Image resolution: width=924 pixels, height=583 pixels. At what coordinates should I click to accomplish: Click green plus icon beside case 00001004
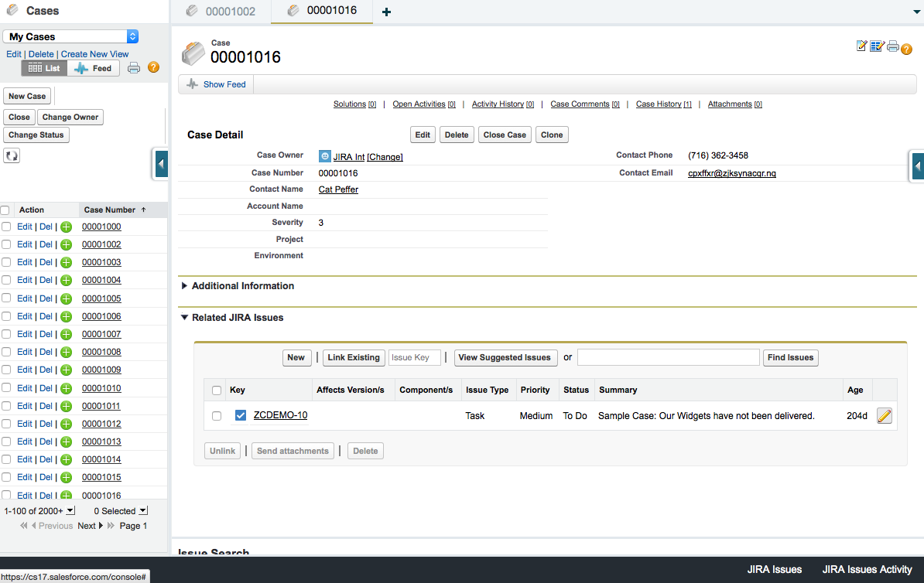[x=67, y=281]
